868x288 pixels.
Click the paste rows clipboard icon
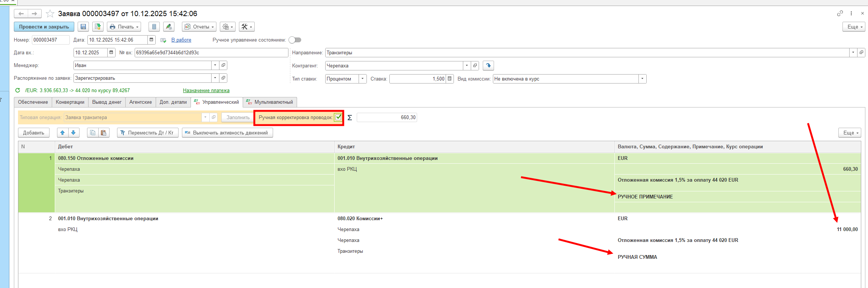(104, 133)
